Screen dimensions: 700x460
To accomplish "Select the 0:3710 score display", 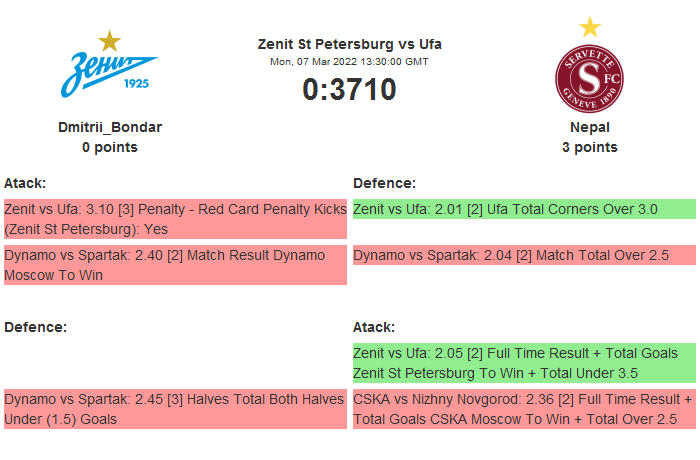I will click(349, 90).
